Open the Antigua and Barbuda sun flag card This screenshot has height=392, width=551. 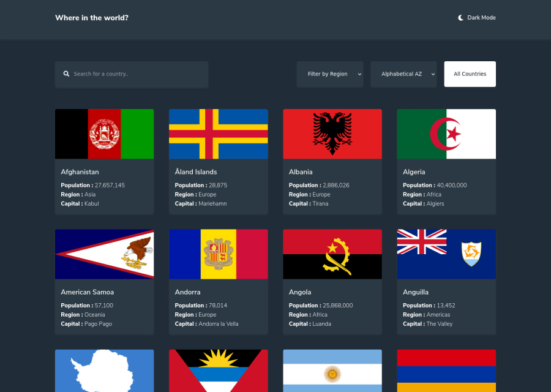pyautogui.click(x=219, y=371)
